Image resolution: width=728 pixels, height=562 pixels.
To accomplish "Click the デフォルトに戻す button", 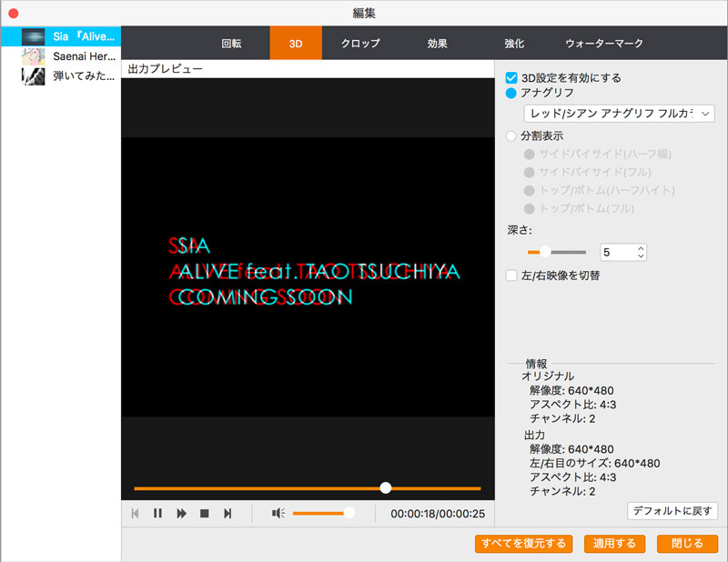I will point(672,511).
